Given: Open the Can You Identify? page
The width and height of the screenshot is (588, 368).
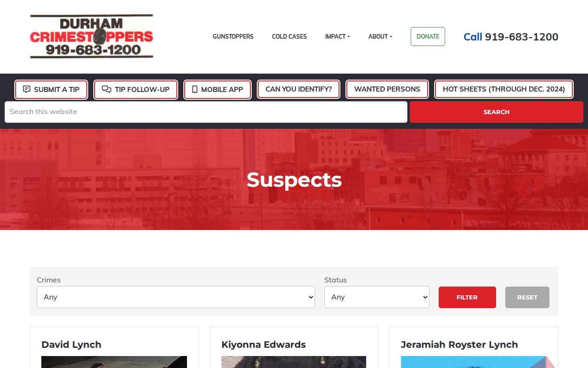Looking at the screenshot, I should click(x=299, y=89).
